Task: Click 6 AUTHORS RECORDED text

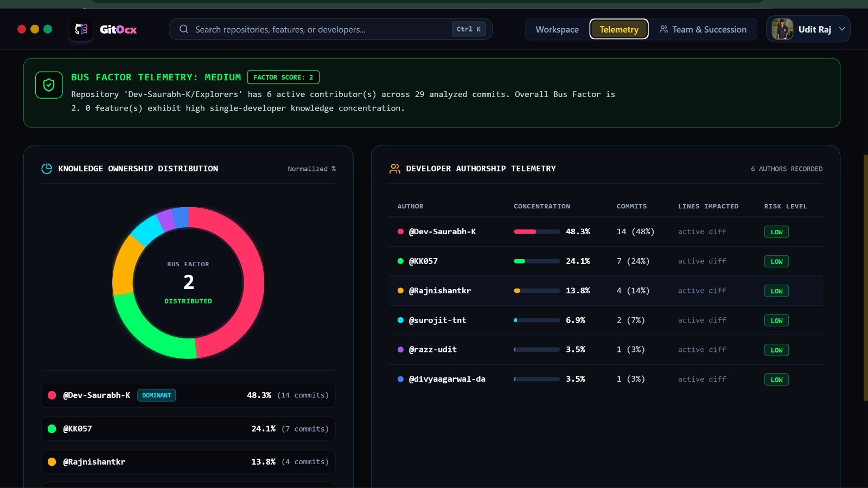Action: (787, 169)
